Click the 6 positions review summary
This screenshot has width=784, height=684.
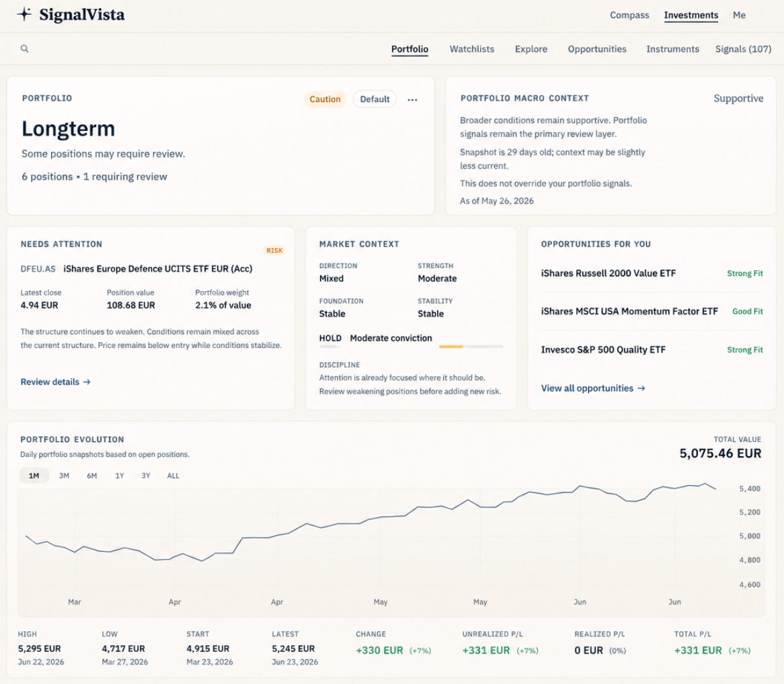tap(95, 177)
